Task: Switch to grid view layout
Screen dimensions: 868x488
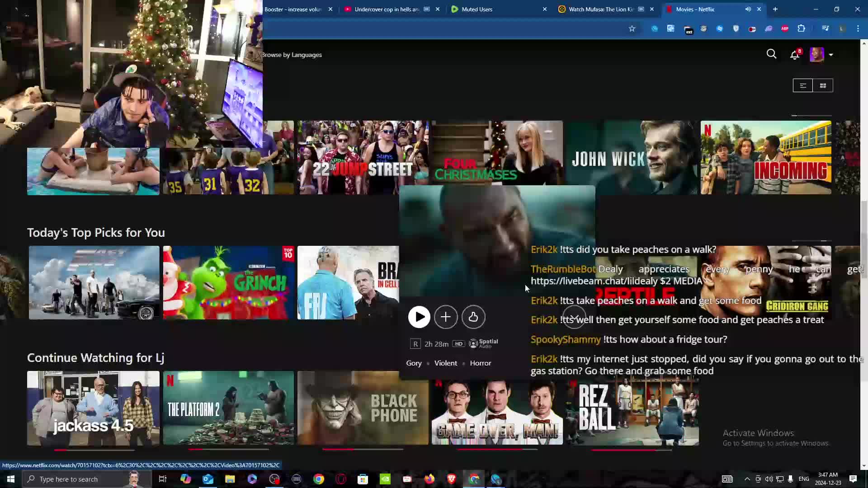Action: pos(823,85)
